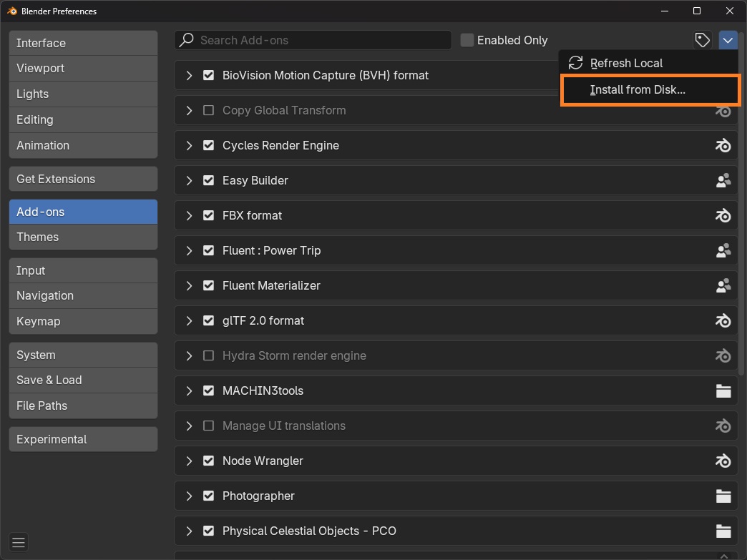Expand Copy Global Transform details
This screenshot has width=747, height=560.
(189, 110)
